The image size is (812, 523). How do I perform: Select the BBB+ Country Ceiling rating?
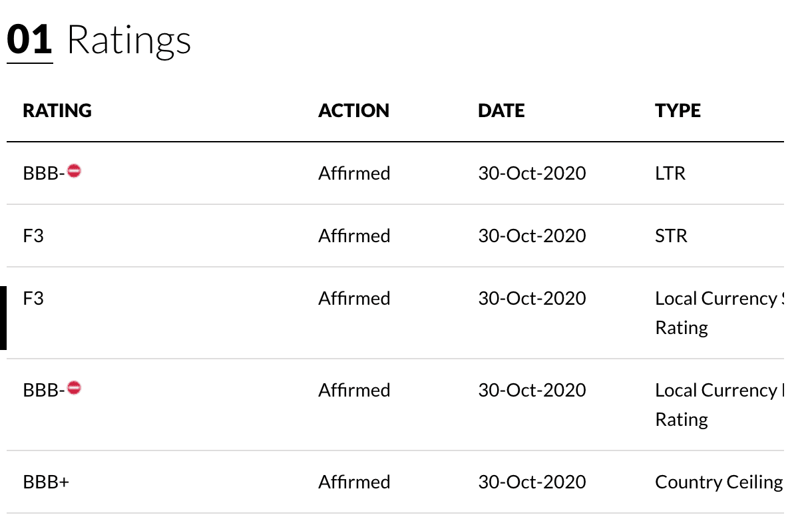tap(46, 482)
